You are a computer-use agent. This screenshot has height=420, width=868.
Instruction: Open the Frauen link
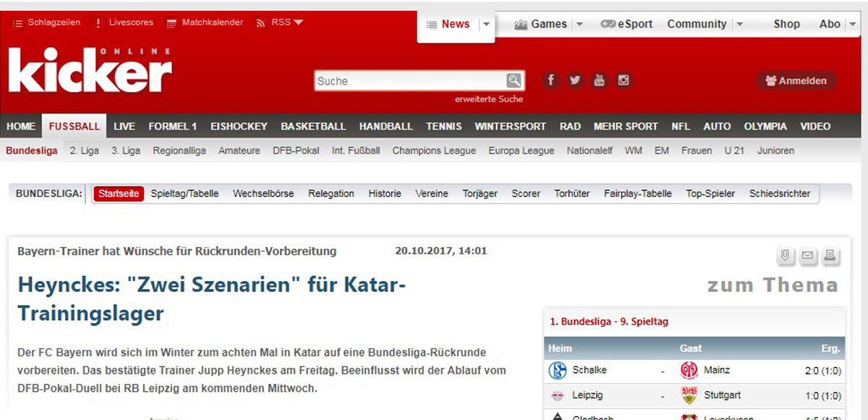pos(697,151)
